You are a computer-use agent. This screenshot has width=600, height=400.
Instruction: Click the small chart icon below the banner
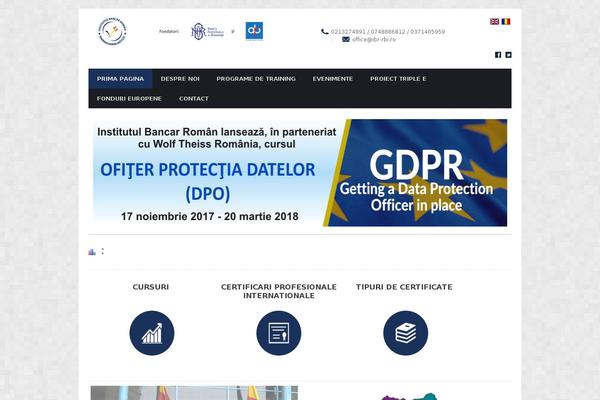coord(92,251)
